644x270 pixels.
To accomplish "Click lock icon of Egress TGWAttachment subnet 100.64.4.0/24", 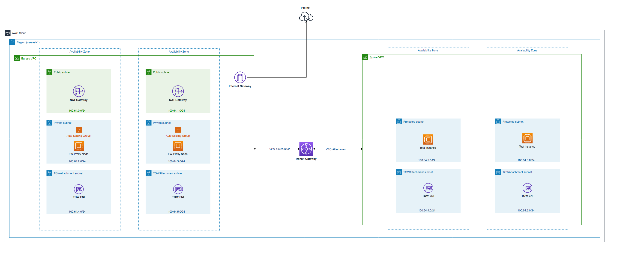I will tap(49, 173).
